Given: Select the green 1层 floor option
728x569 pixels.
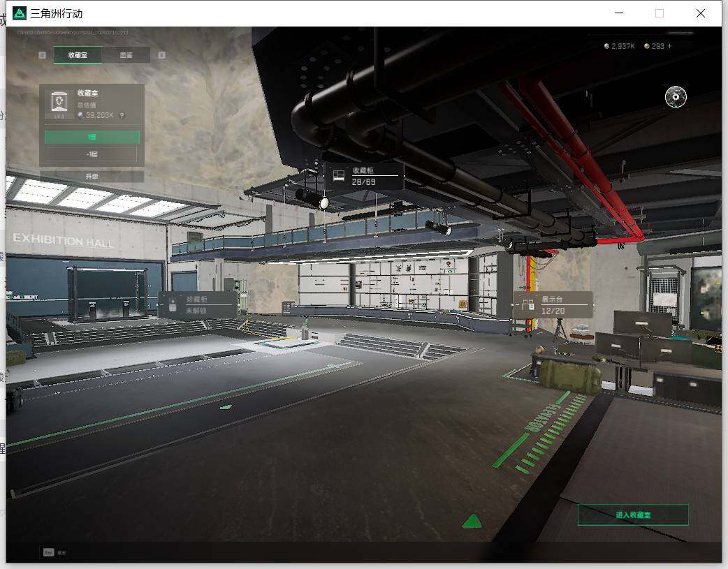Looking at the screenshot, I should (x=92, y=136).
